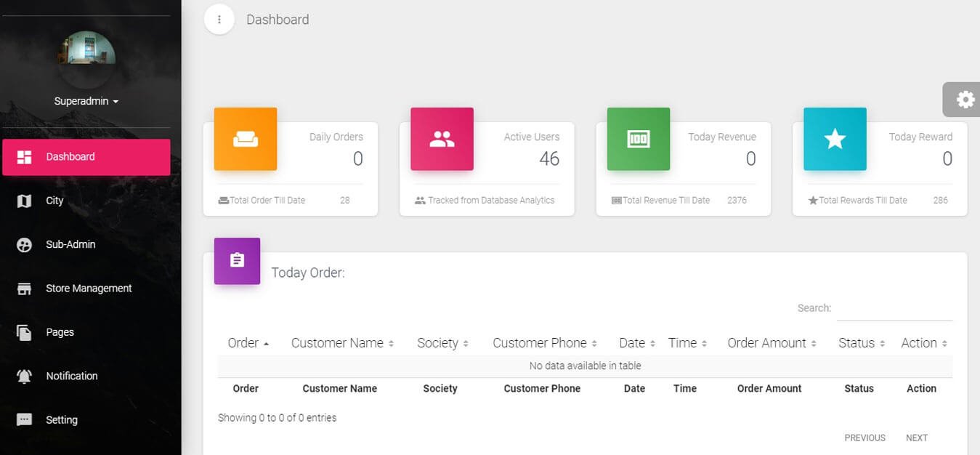
Task: Click the Search input field
Action: [x=894, y=309]
